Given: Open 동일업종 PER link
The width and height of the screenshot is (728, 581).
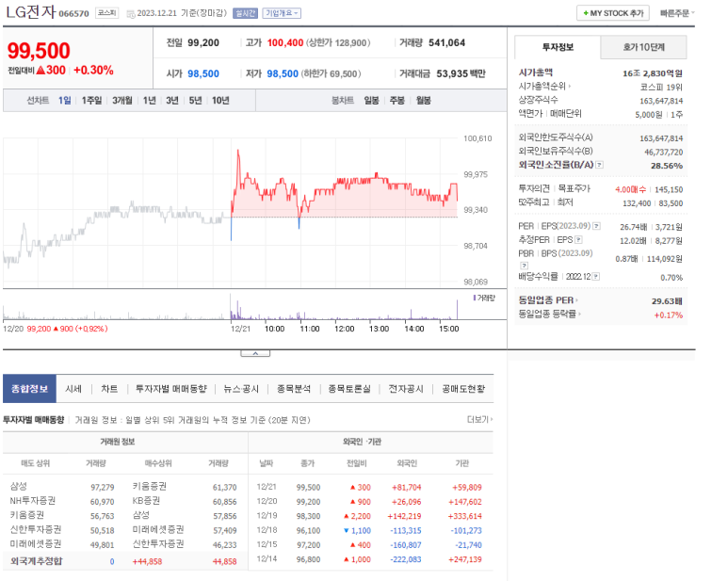Looking at the screenshot, I should (548, 300).
